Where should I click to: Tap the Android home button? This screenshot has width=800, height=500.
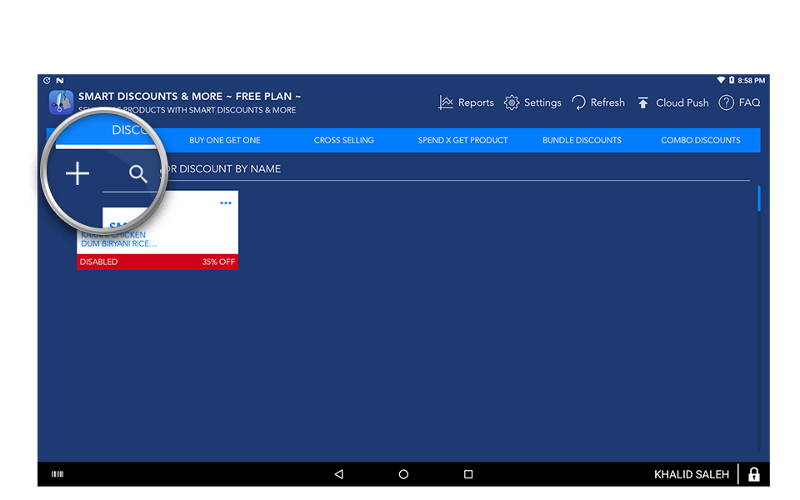coord(403,474)
